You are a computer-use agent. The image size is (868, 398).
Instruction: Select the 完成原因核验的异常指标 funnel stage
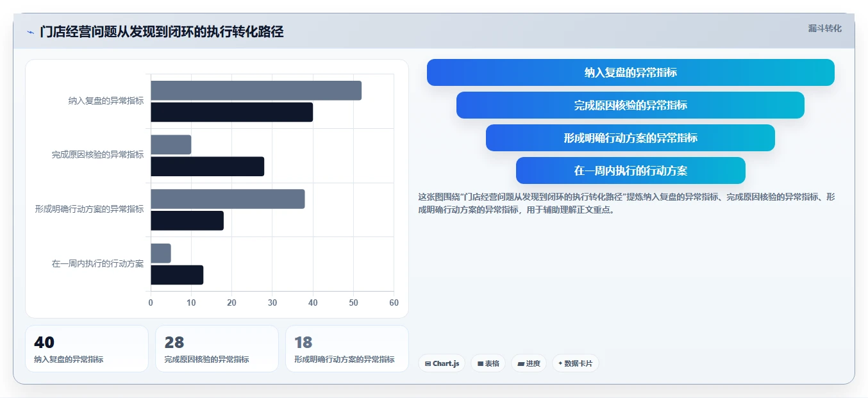[631, 105]
